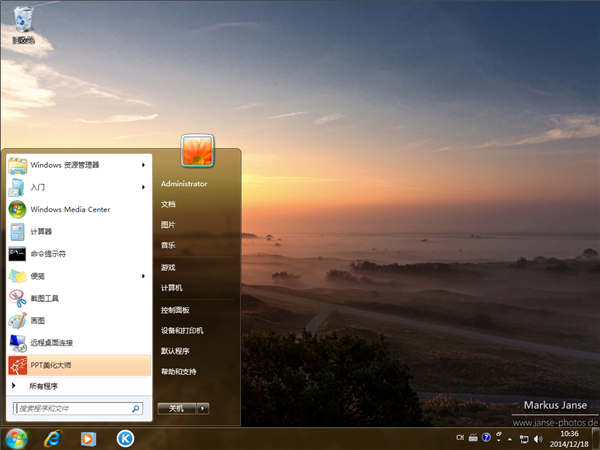Expand the 便笺 (Sticky Notes) submenu arrow

point(144,276)
